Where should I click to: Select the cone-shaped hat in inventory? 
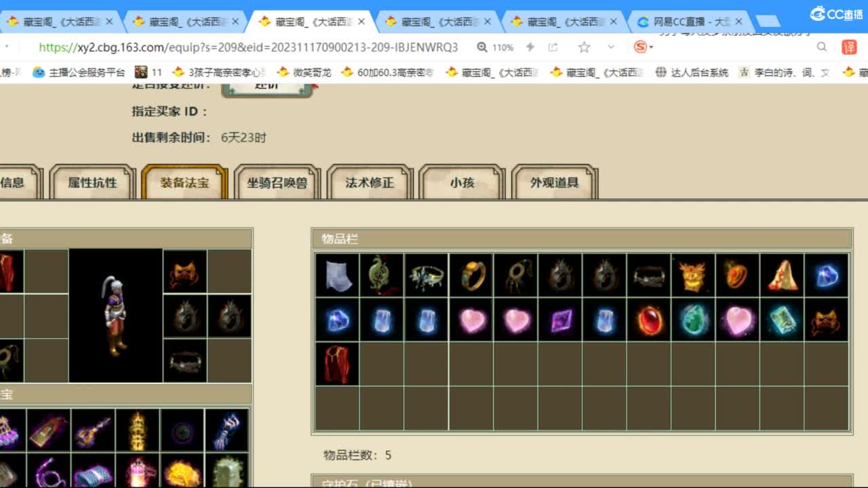tap(782, 275)
